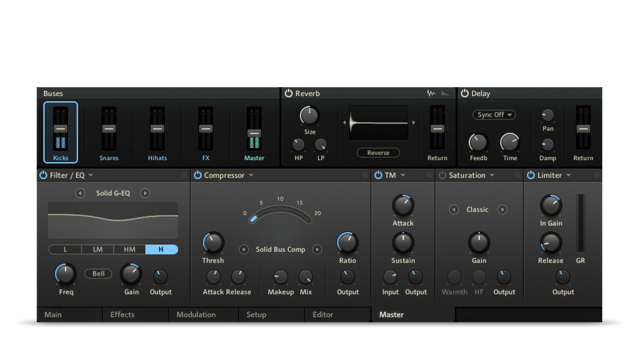Disable the Limiter power button

pyautogui.click(x=531, y=175)
